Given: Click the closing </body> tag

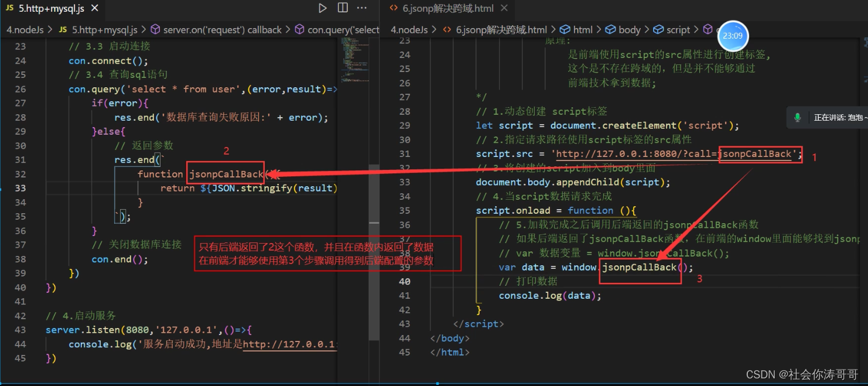Looking at the screenshot, I should (450, 338).
